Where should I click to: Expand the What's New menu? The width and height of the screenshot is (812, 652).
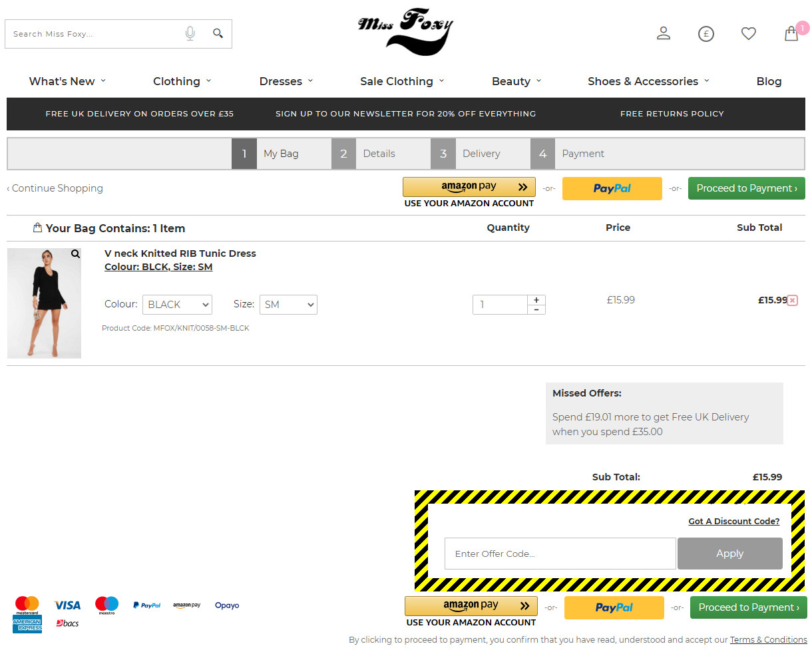(x=67, y=81)
